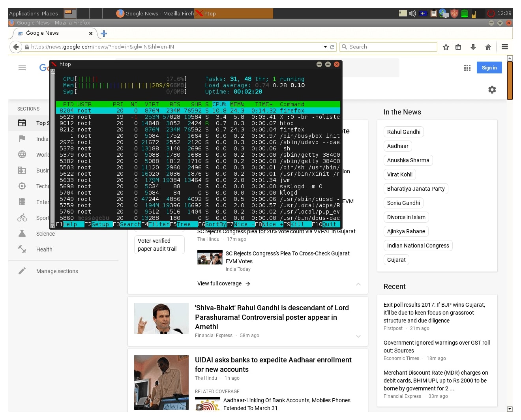521x420 pixels.
Task: Switch to the Google News Firefox taskbar entry
Action: [155, 13]
